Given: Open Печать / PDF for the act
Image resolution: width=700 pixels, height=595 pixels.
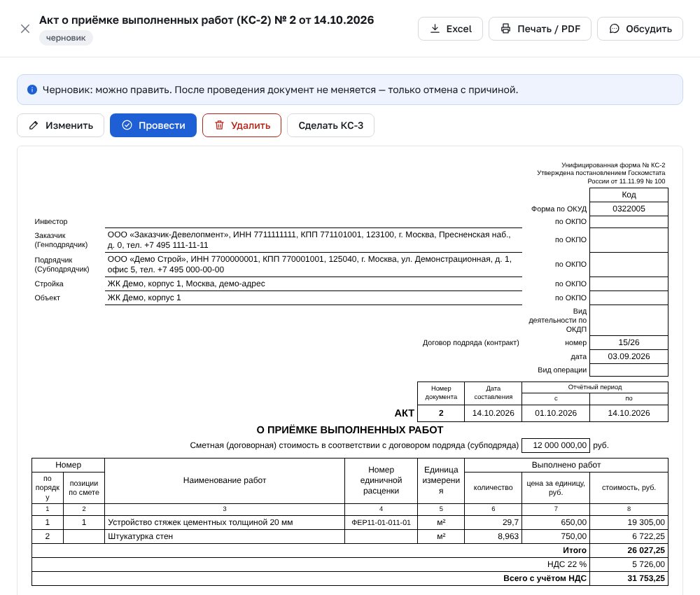Looking at the screenshot, I should point(540,29).
